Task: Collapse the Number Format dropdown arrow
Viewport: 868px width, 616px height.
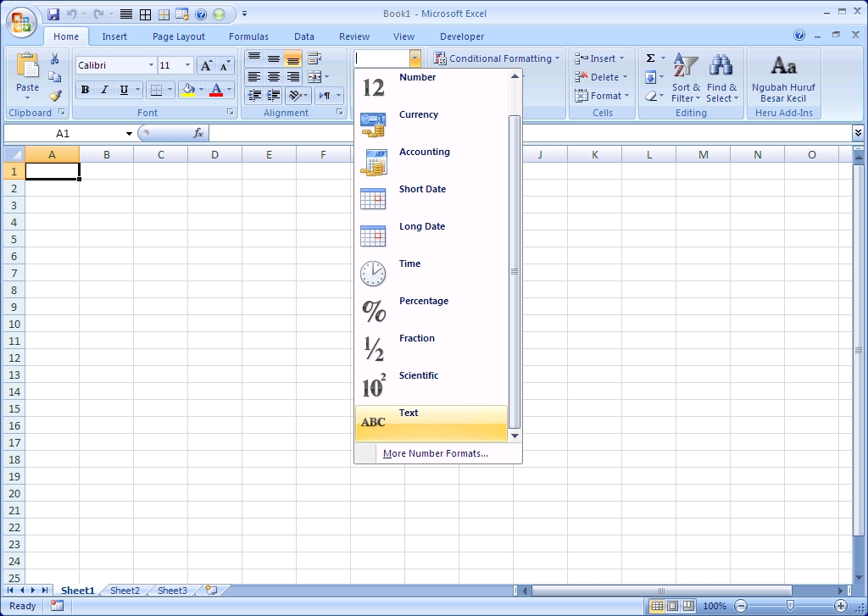Action: pyautogui.click(x=415, y=58)
